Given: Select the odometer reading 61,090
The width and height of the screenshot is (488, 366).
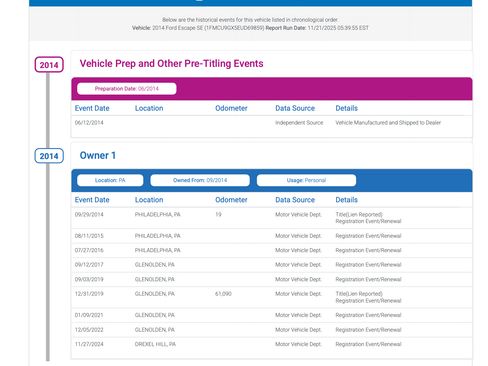Looking at the screenshot, I should (x=223, y=294).
